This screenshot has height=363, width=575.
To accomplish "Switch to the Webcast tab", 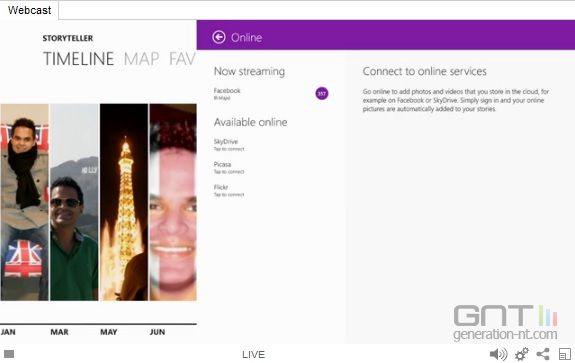I will (29, 10).
